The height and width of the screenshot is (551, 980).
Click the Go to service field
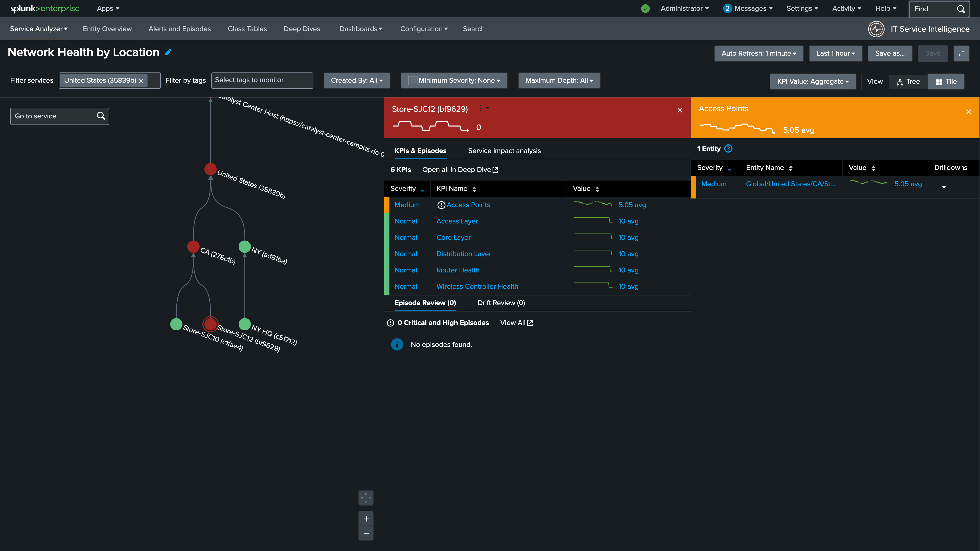click(60, 116)
